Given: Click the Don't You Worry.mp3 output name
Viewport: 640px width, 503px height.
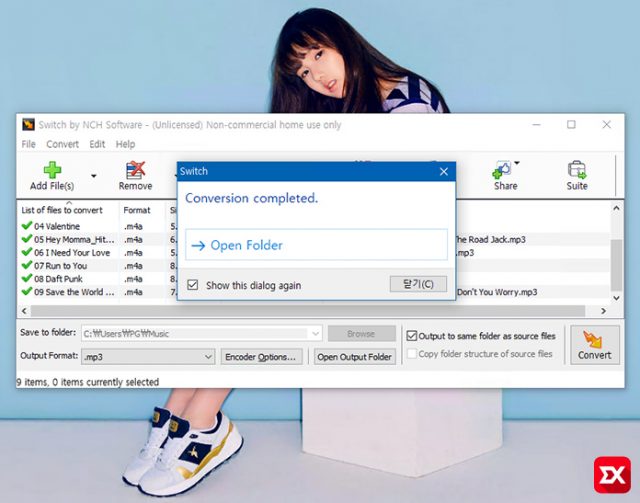Looking at the screenshot, I should 497,292.
